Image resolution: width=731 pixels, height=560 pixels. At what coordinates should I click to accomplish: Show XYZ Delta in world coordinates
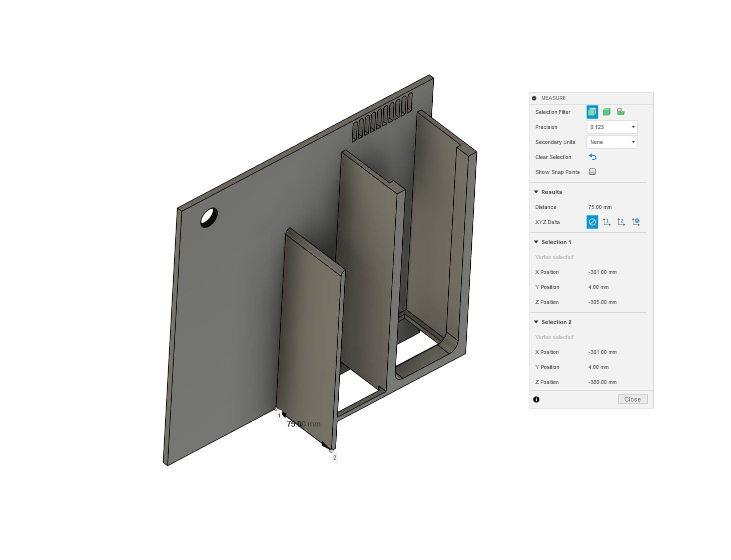[x=635, y=222]
